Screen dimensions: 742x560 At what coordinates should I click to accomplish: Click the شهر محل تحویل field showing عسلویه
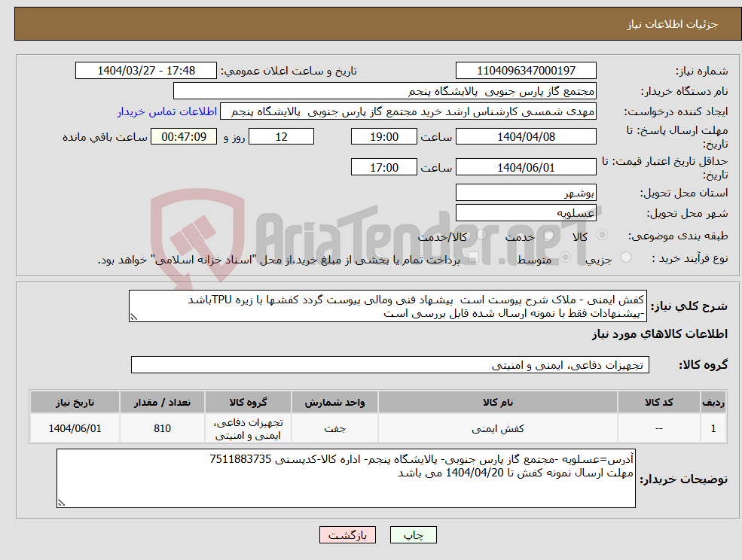pyautogui.click(x=525, y=212)
